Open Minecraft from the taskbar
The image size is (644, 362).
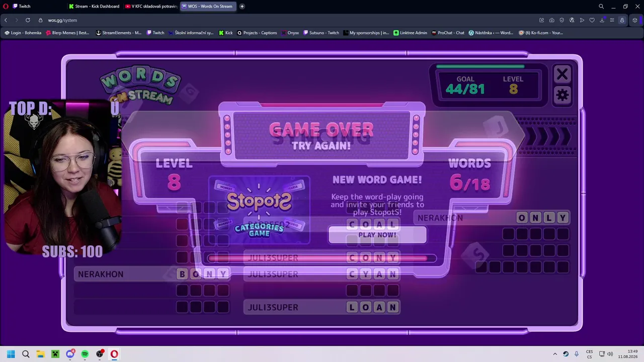55,354
